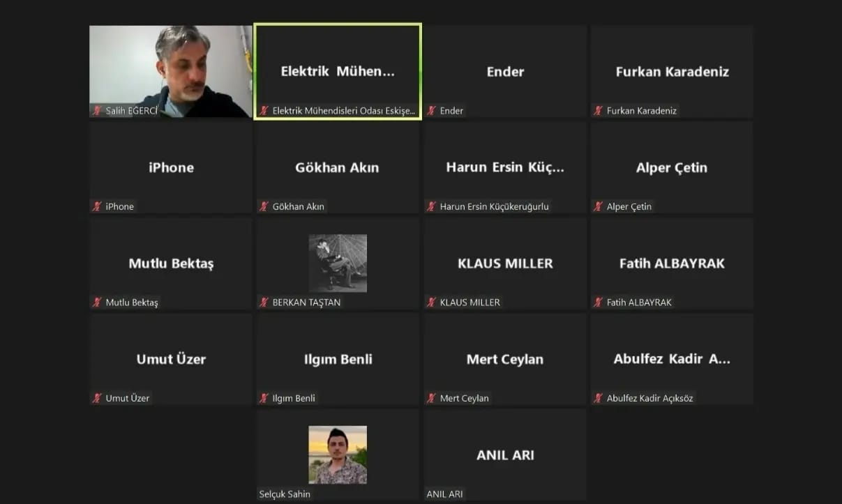
Task: Click muted mic icon beside Mert Ceylan
Action: pos(432,398)
